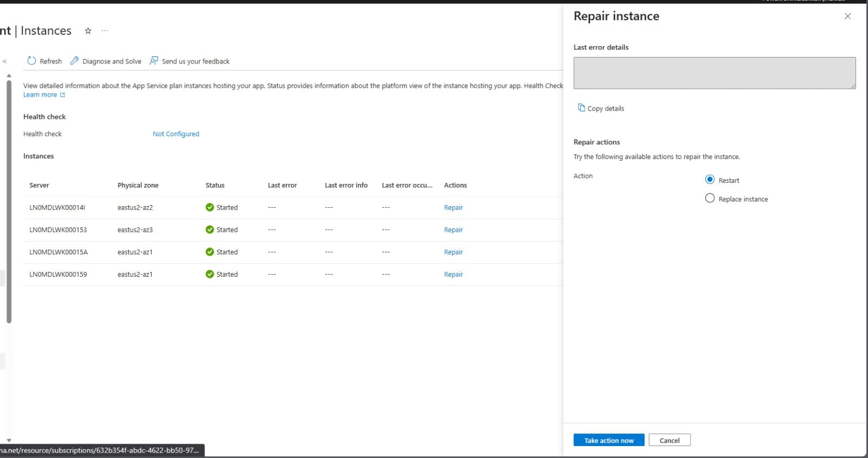
Task: Select the Replace instance radio option
Action: pyautogui.click(x=710, y=199)
